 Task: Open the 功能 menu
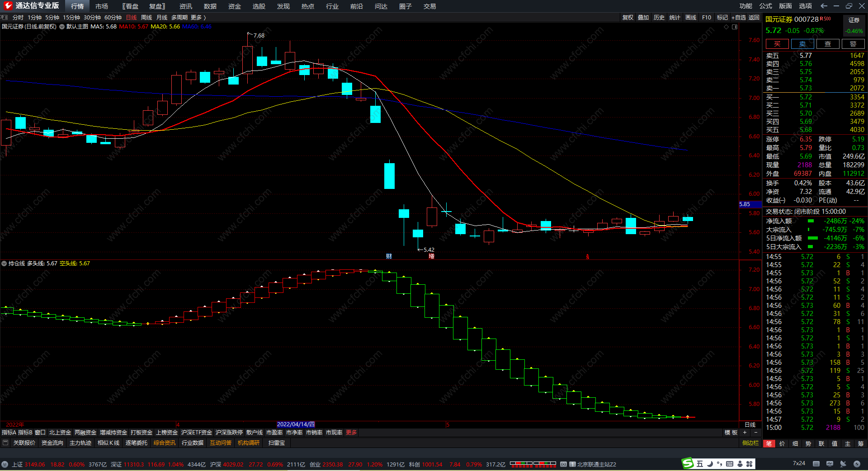(746, 6)
